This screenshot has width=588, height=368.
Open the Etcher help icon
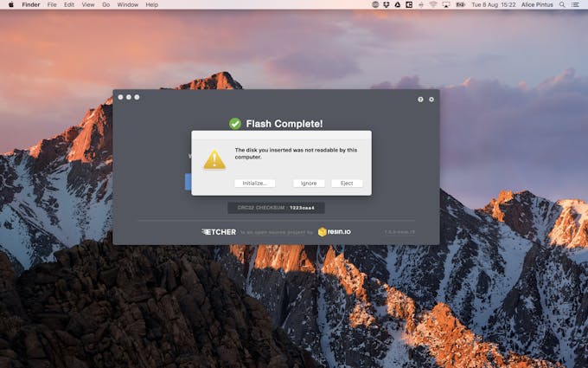(420, 100)
